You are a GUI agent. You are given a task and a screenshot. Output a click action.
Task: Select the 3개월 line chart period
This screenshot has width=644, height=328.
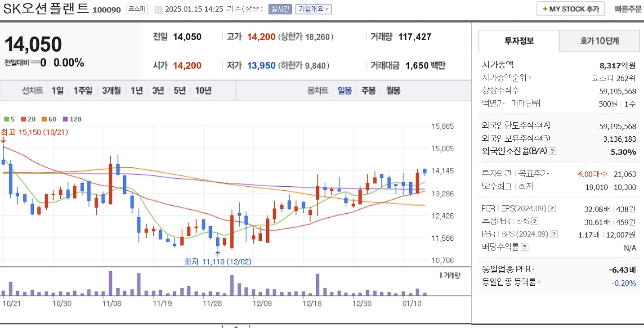coord(112,90)
